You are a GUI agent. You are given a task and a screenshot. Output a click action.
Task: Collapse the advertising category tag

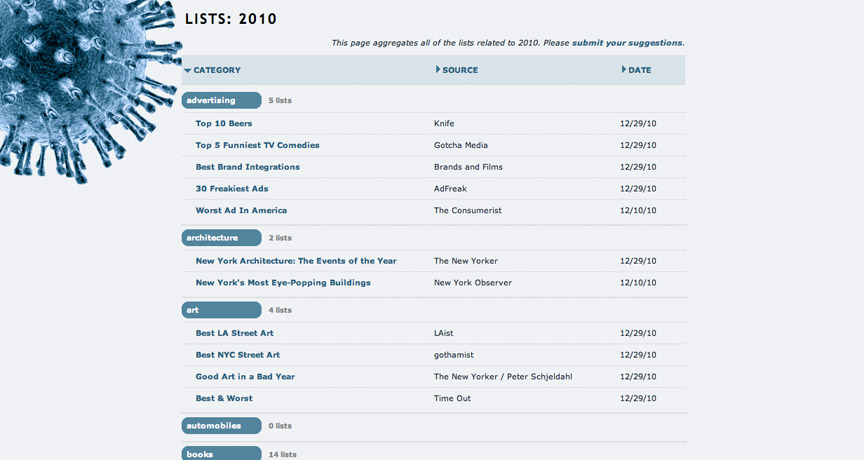click(222, 100)
